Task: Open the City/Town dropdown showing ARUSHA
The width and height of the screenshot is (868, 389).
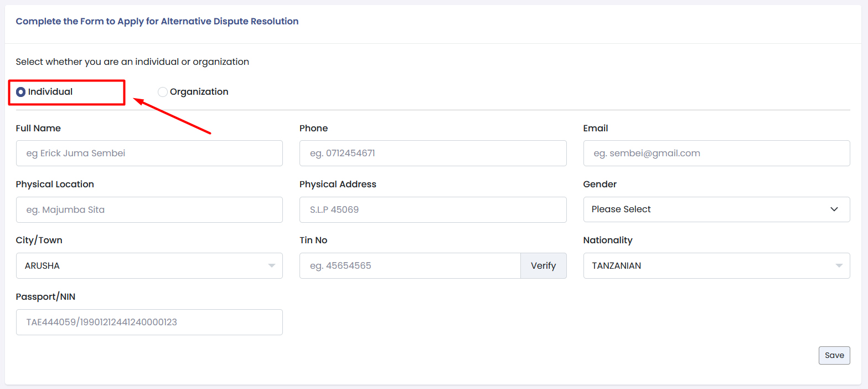Action: point(141,266)
